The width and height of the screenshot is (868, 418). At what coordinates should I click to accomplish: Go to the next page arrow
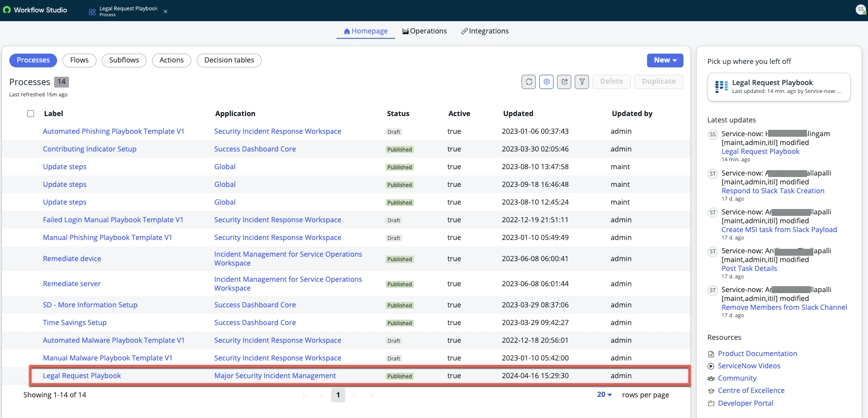(x=354, y=395)
